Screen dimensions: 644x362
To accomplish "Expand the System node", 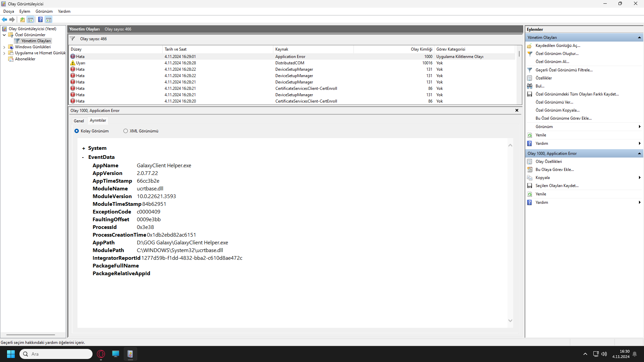I will point(84,148).
